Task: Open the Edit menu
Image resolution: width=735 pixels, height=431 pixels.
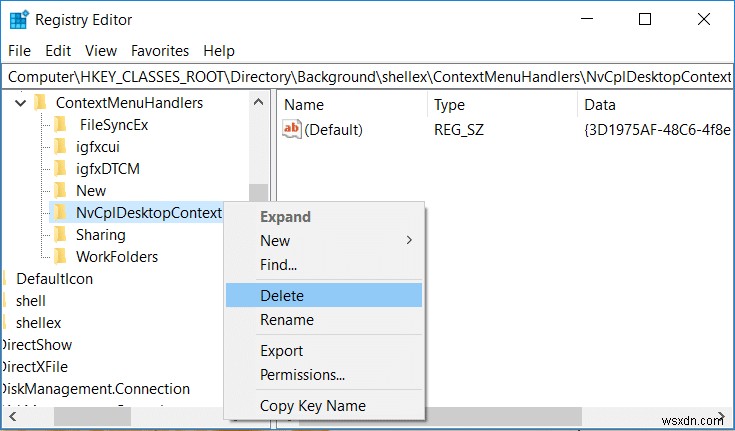Action: click(58, 50)
